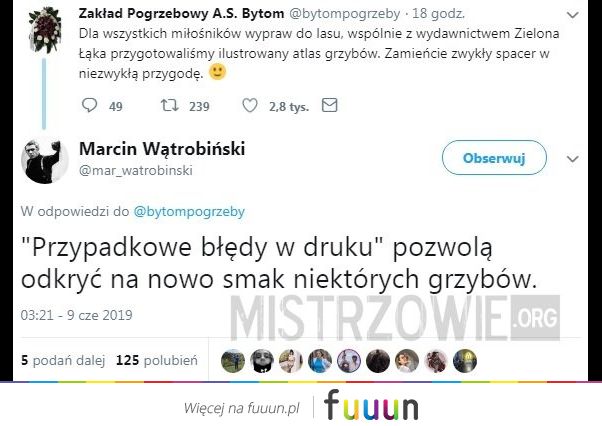Click the envelope direct message icon
This screenshot has width=602, height=426.
(329, 105)
